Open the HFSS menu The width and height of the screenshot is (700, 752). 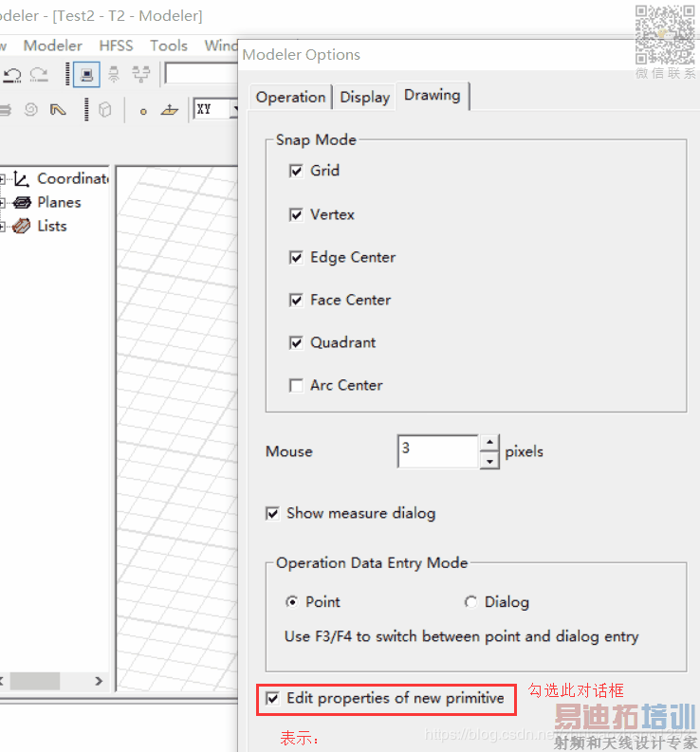(x=116, y=46)
